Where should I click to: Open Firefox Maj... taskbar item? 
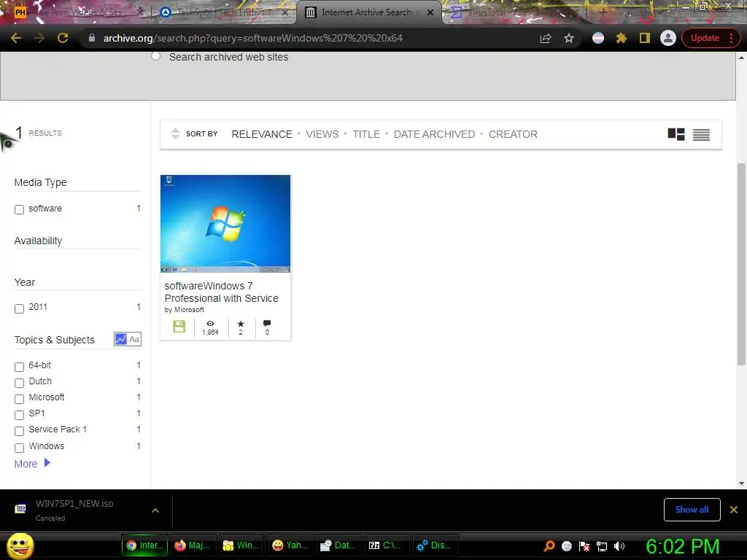192,545
